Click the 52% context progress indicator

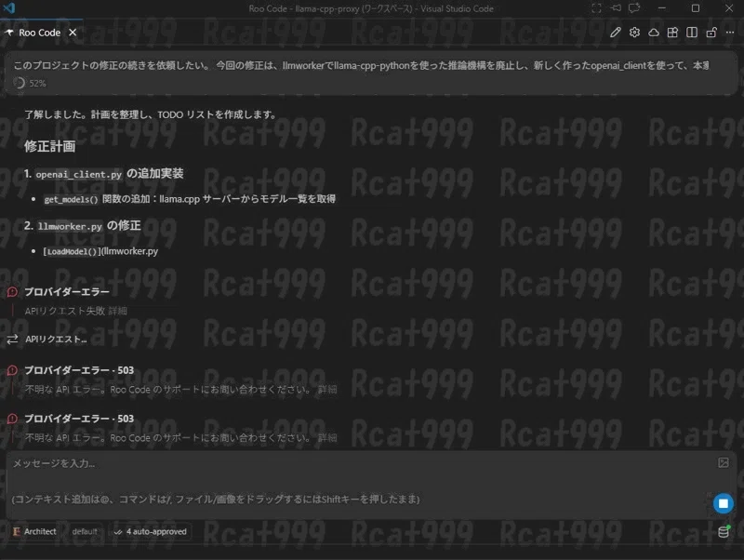30,83
